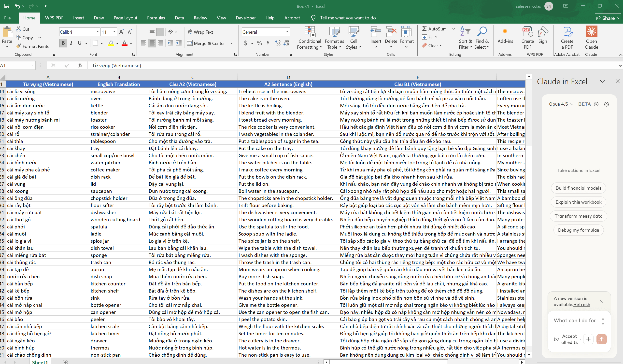
Task: Click the Refresh link in notification
Action: (581, 305)
